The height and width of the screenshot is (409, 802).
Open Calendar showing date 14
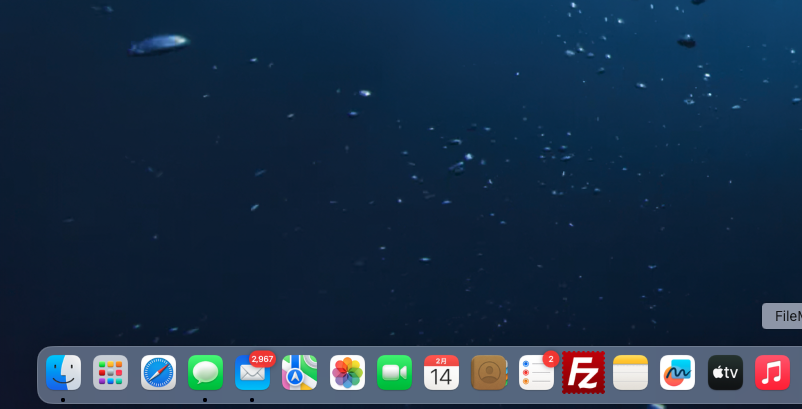tap(441, 373)
